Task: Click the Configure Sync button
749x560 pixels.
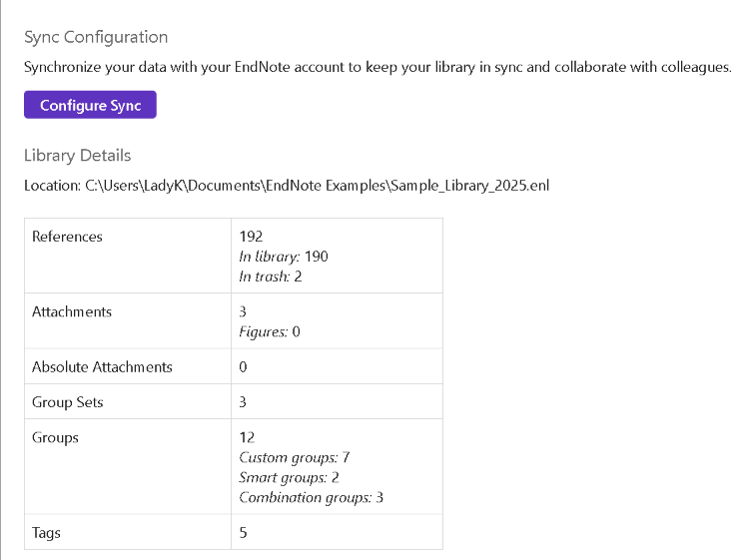Action: 90,105
